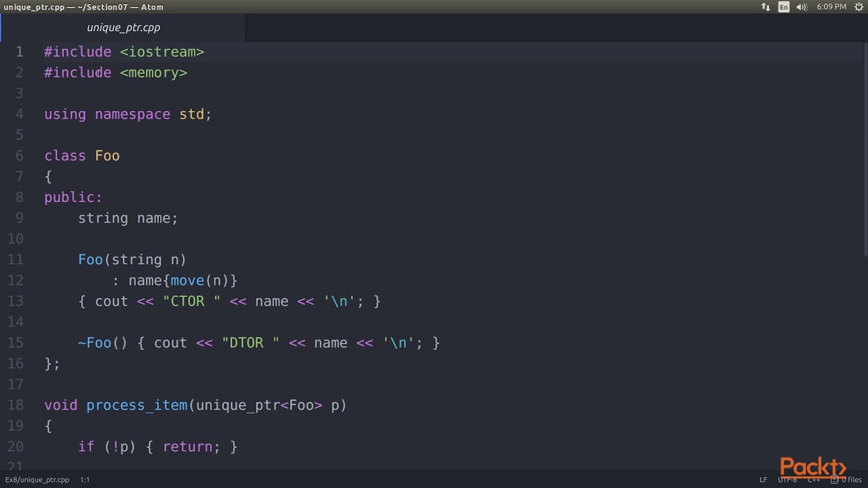Screen dimensions: 868x488
Task: Click line number 20 in the gutter
Action: [x=16, y=447]
